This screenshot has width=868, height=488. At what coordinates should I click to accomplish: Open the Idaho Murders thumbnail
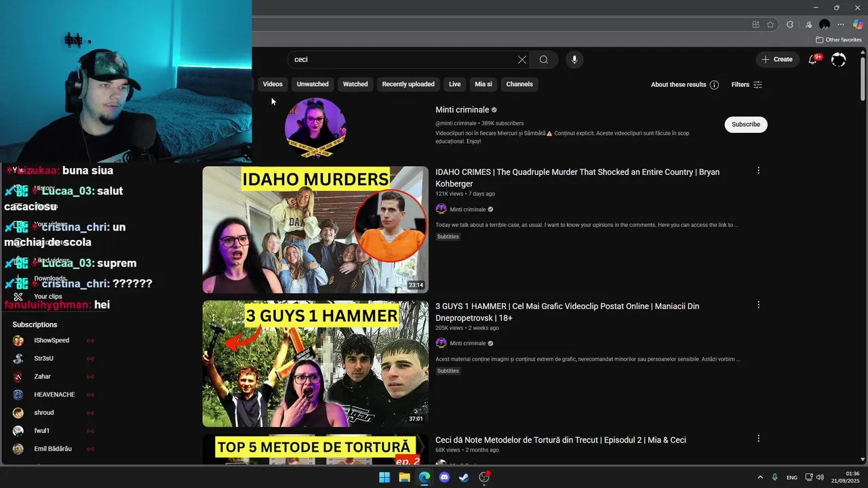pyautogui.click(x=315, y=230)
